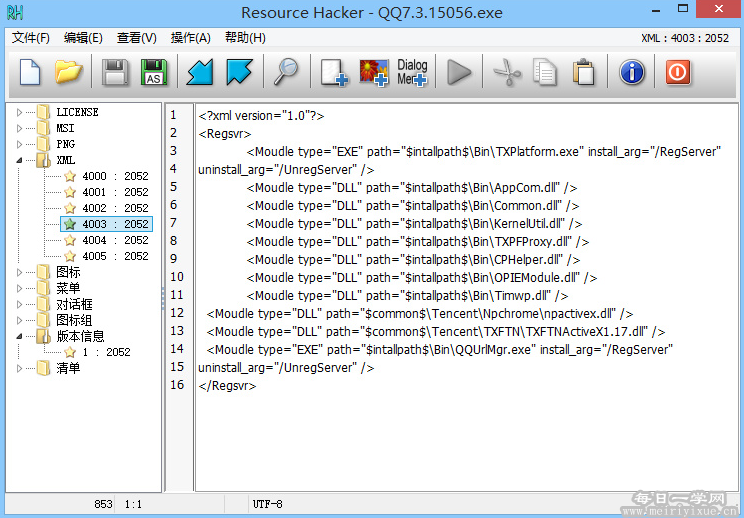
Task: Click the AppCom.dll line in the editor
Action: click(411, 188)
